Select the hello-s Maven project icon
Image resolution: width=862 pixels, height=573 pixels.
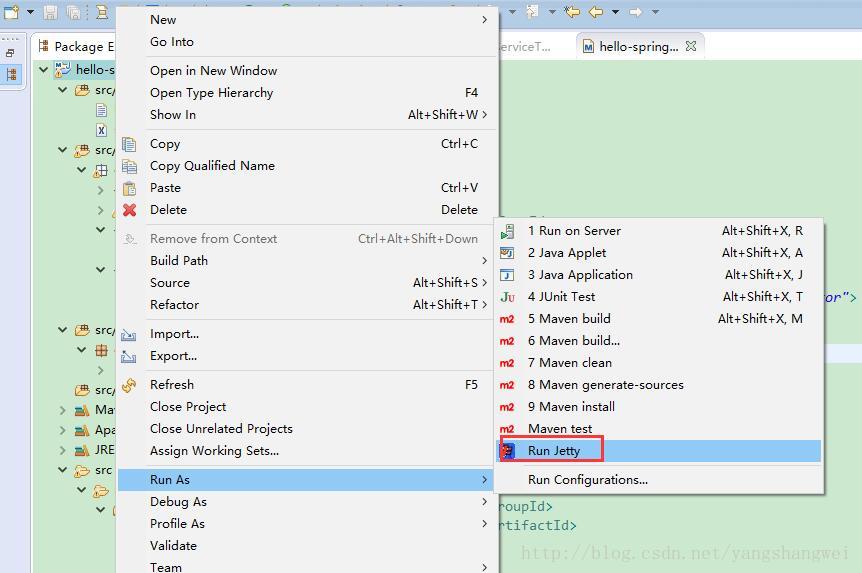click(x=62, y=69)
